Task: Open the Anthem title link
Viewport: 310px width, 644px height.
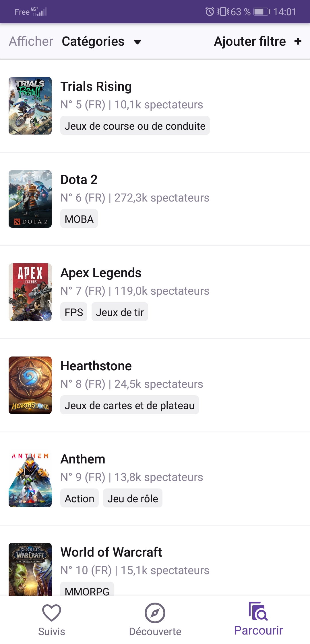Action: tap(83, 459)
